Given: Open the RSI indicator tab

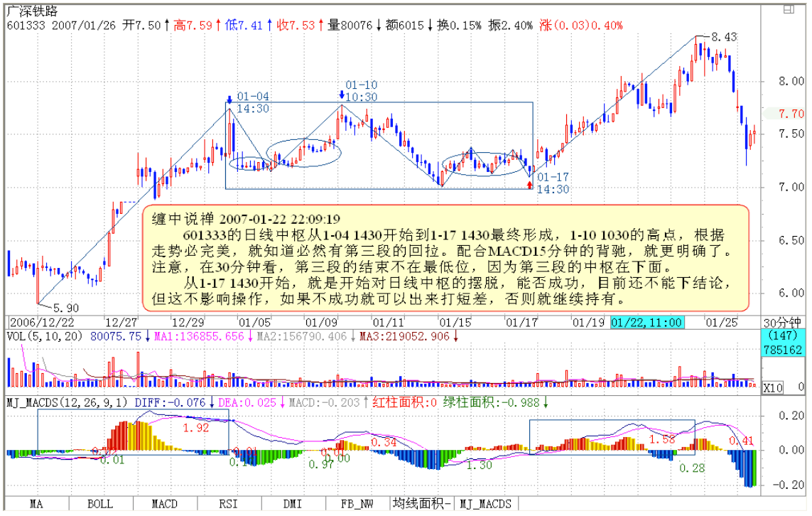Looking at the screenshot, I should pos(228,504).
